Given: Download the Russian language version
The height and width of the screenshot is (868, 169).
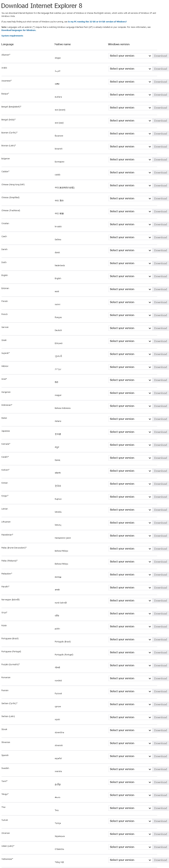Looking at the screenshot, I should [x=160, y=691].
